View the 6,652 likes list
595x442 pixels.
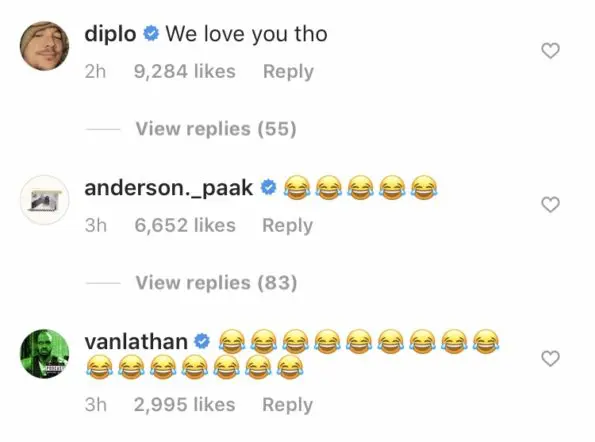[x=185, y=225]
